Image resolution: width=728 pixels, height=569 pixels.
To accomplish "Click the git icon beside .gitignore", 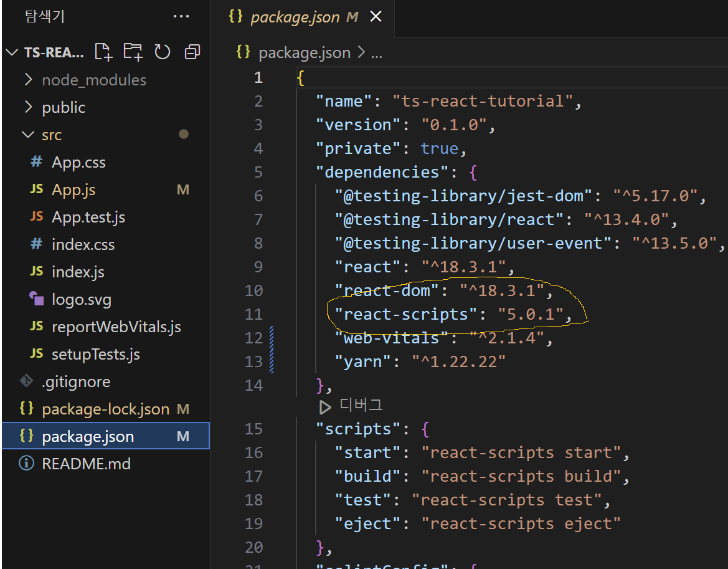I will point(26,381).
